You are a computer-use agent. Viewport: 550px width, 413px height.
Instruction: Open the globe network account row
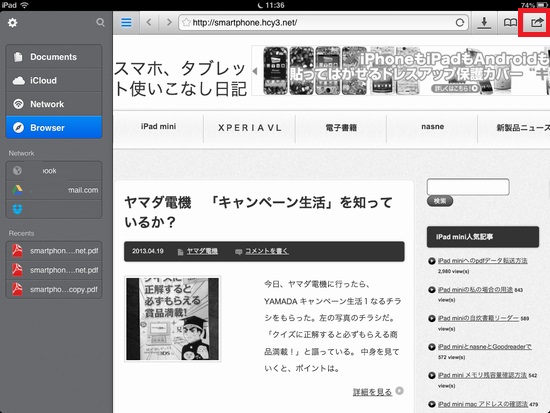click(x=54, y=171)
